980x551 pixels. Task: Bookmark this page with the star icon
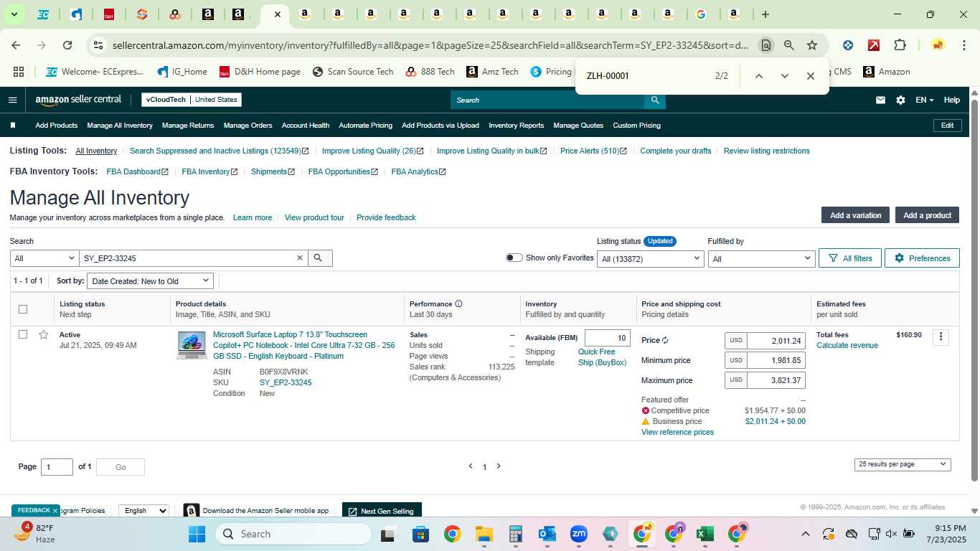point(812,45)
